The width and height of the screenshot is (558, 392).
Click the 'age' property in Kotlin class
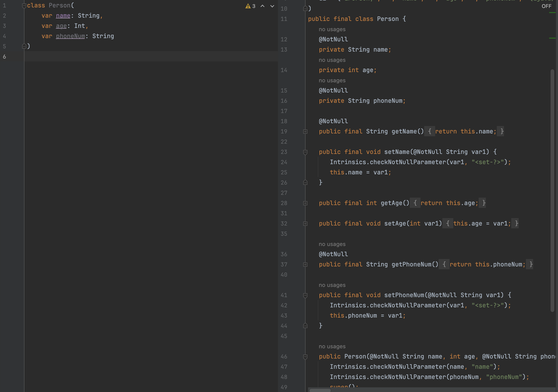click(61, 26)
